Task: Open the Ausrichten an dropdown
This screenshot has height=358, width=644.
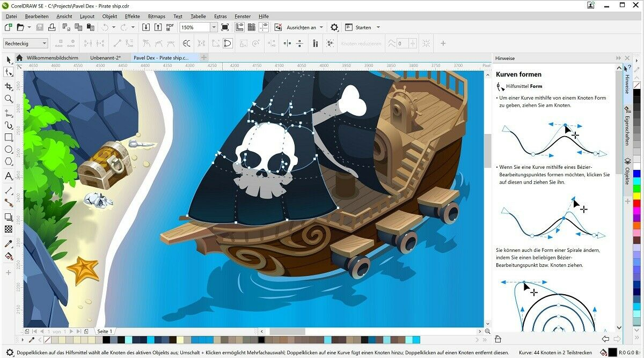Action: coord(321,27)
